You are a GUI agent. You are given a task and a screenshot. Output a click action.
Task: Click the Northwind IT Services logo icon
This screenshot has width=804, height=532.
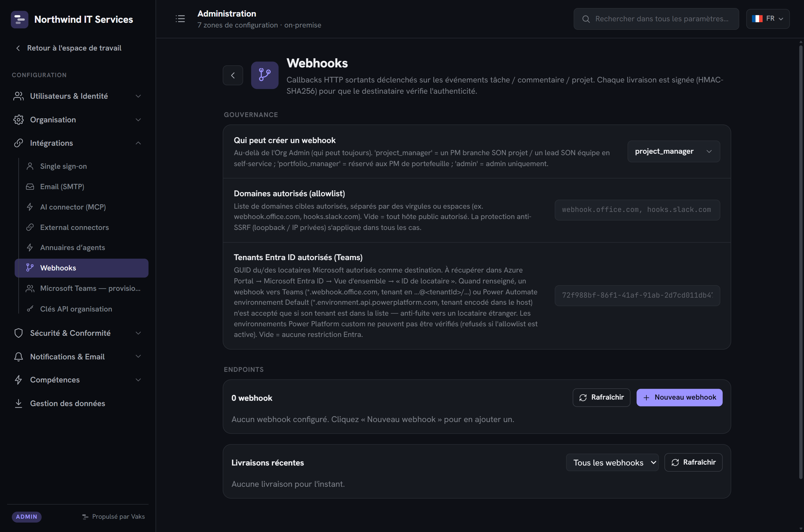(x=19, y=19)
